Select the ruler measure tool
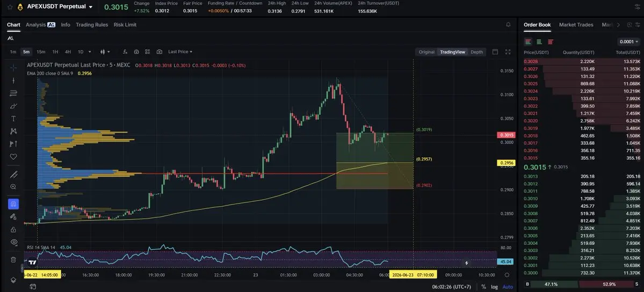 coord(13,174)
